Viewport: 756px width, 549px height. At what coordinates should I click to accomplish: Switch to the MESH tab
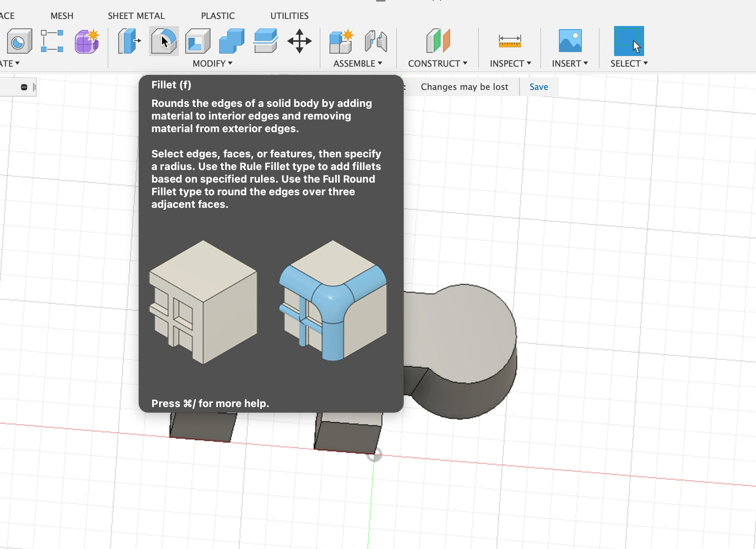(x=62, y=16)
